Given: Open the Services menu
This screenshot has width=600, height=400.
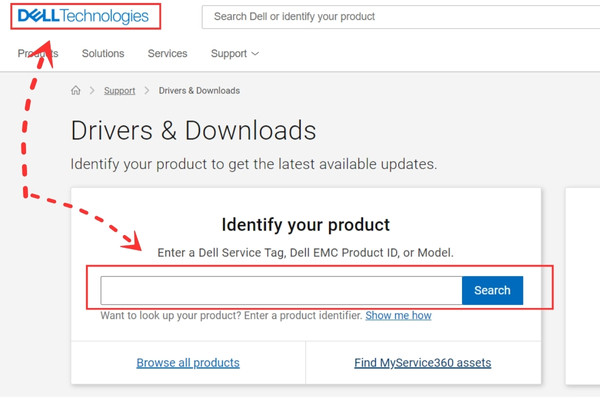Looking at the screenshot, I should click(168, 53).
